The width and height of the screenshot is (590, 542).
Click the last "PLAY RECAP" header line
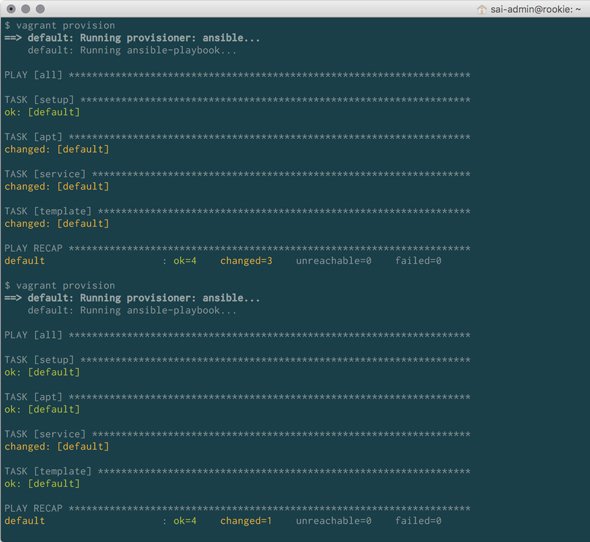(x=237, y=508)
